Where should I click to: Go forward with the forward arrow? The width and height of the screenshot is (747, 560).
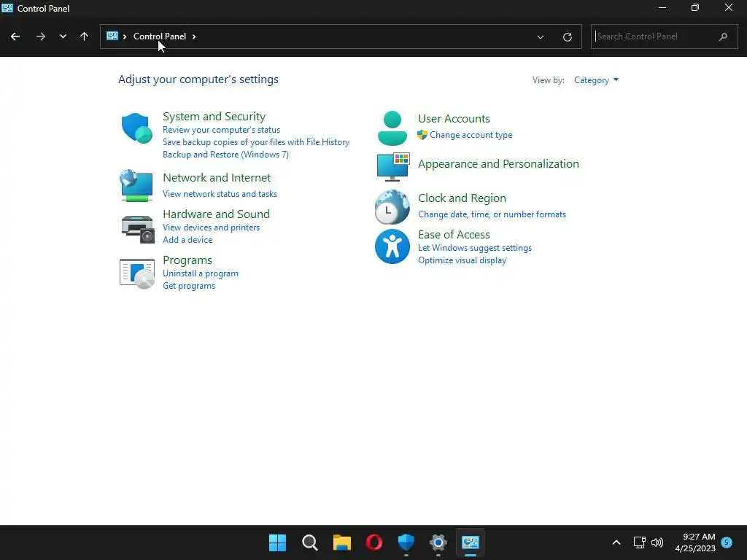[41, 36]
